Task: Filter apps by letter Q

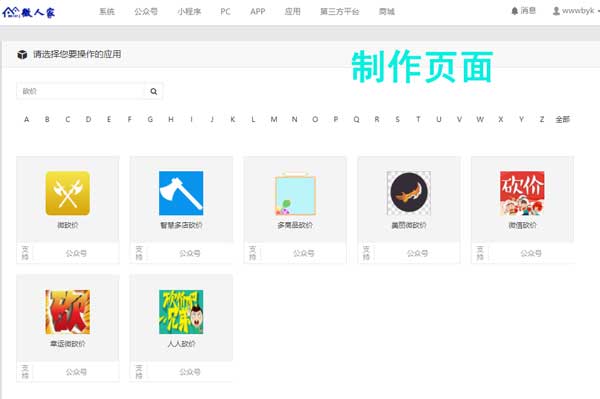Action: click(356, 119)
